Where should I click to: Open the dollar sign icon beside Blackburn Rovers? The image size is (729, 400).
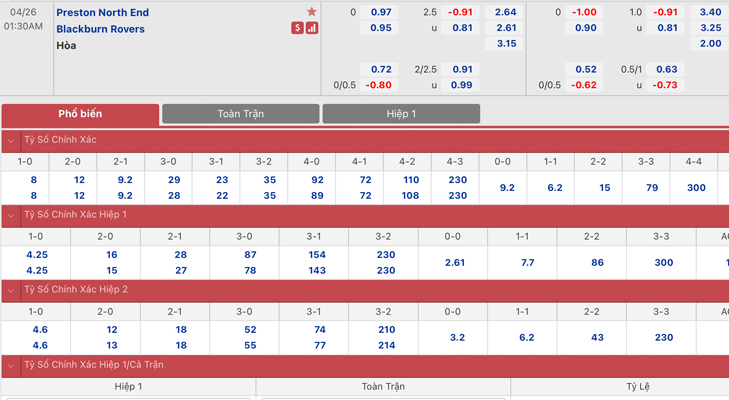[297, 28]
